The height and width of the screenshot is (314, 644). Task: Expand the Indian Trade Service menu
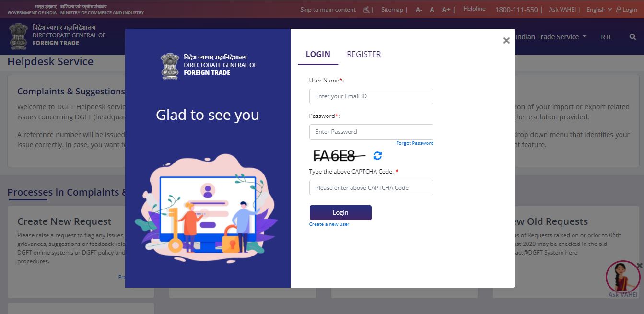pyautogui.click(x=550, y=37)
